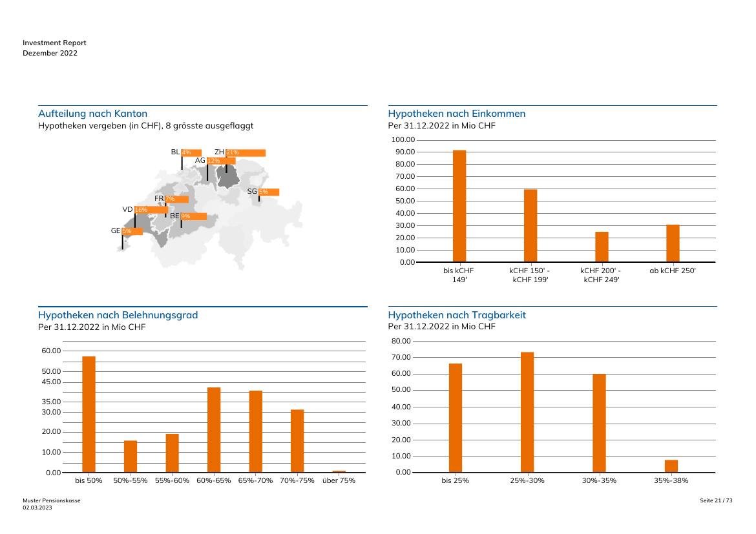This screenshot has height=534, width=756.
Task: Click the AG 12% map flag
Action: (221, 161)
